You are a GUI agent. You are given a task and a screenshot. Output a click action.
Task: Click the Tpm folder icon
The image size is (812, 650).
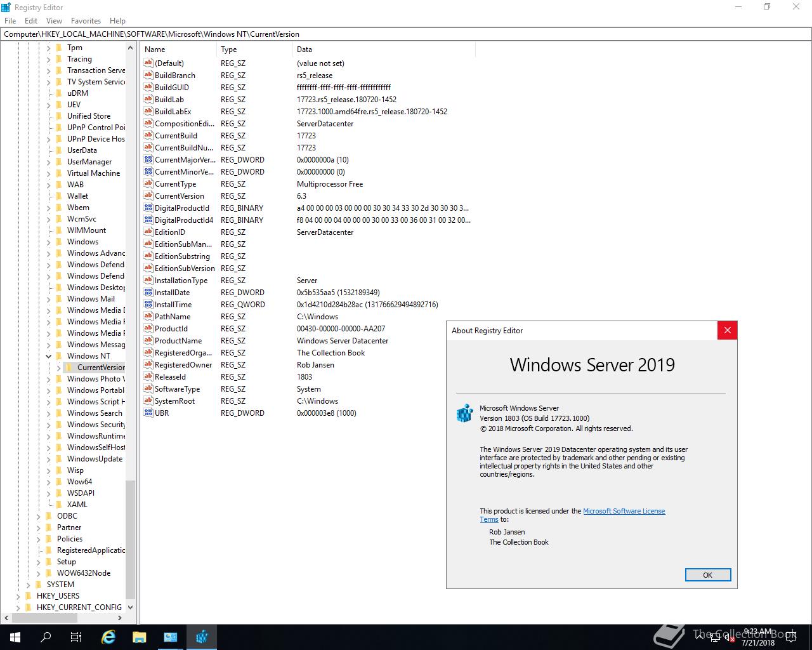[x=59, y=47]
